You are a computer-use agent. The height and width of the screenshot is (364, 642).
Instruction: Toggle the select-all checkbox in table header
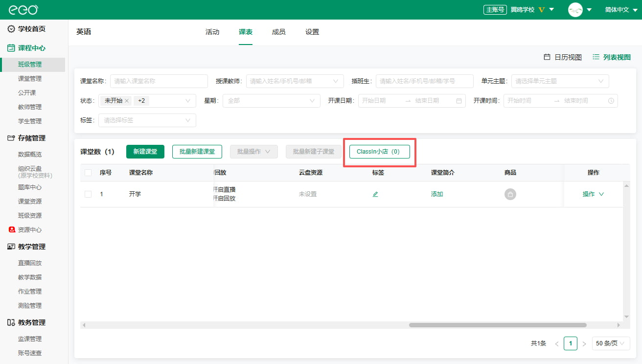point(88,173)
